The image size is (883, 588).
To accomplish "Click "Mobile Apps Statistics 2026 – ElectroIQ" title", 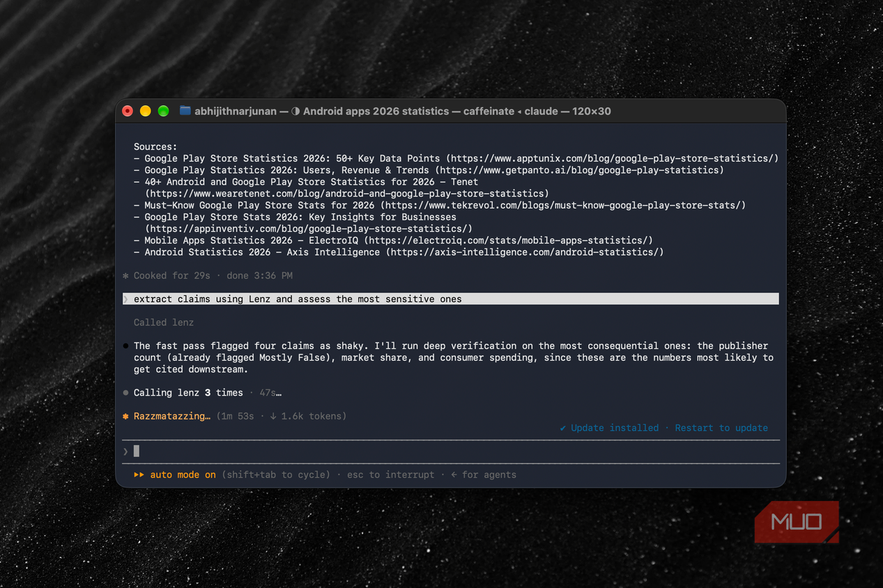I will click(x=251, y=240).
